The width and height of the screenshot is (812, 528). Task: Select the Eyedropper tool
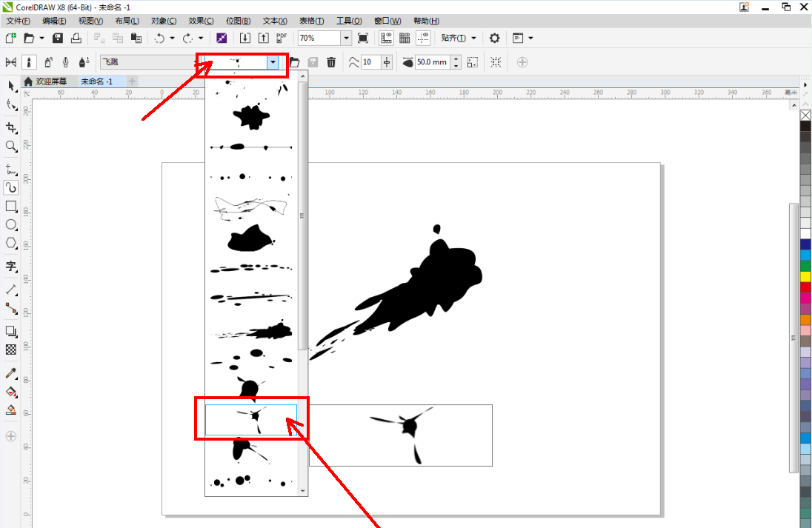(x=11, y=372)
